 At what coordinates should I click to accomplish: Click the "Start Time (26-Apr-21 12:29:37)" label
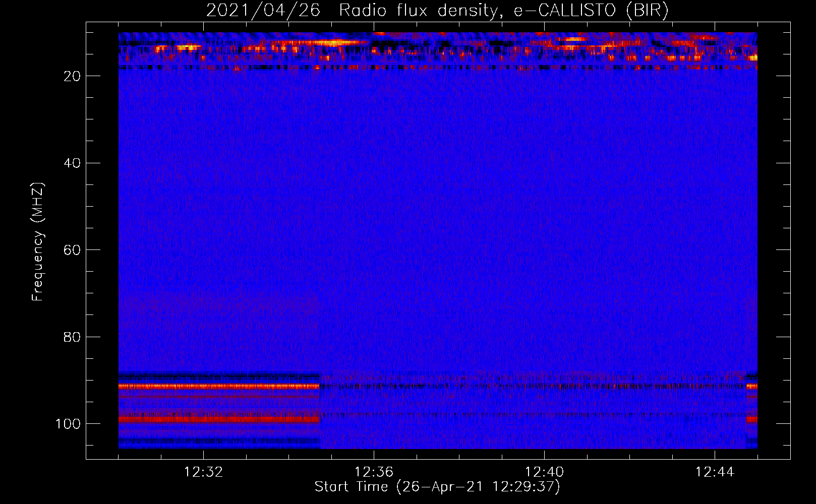point(437,487)
